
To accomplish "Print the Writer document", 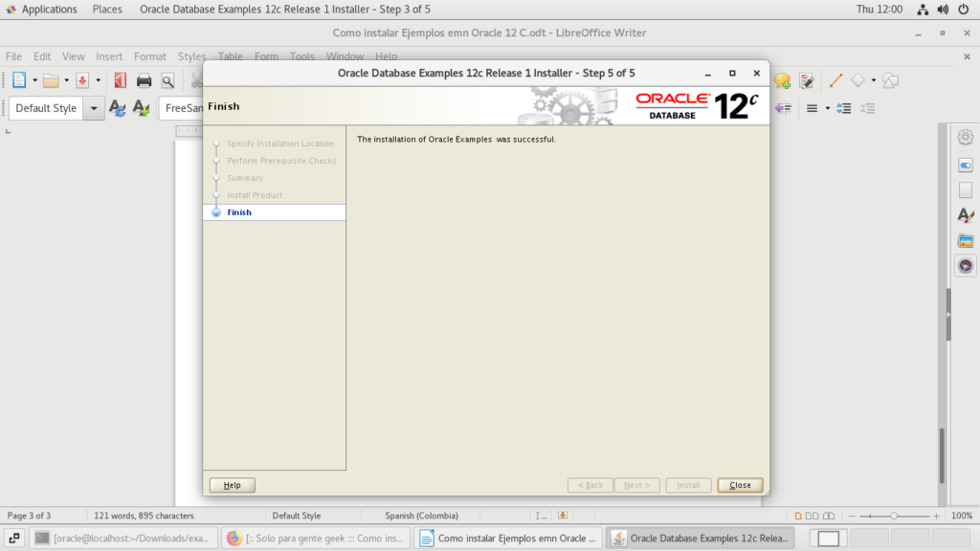I will (x=144, y=80).
